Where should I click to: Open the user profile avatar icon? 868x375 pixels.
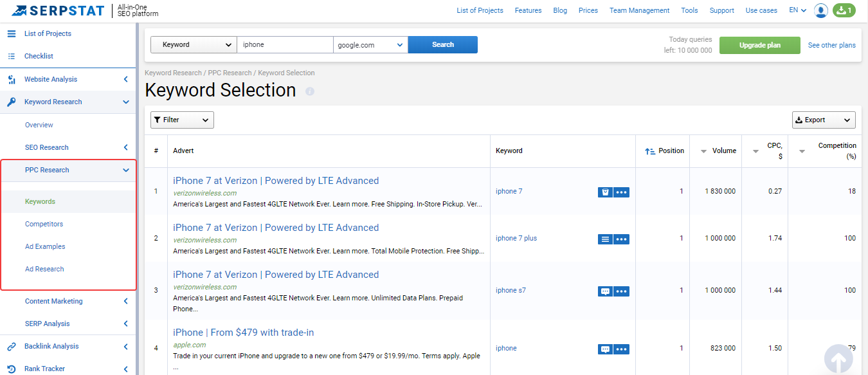point(820,10)
